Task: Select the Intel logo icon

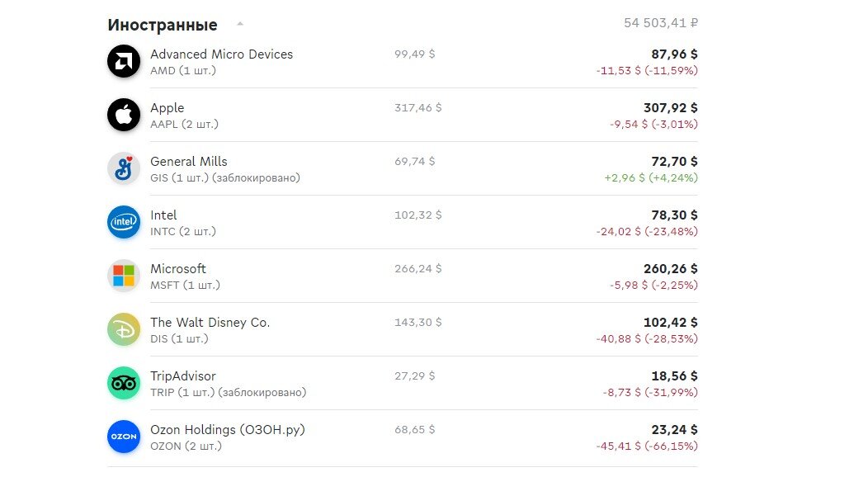Action: coord(124,223)
